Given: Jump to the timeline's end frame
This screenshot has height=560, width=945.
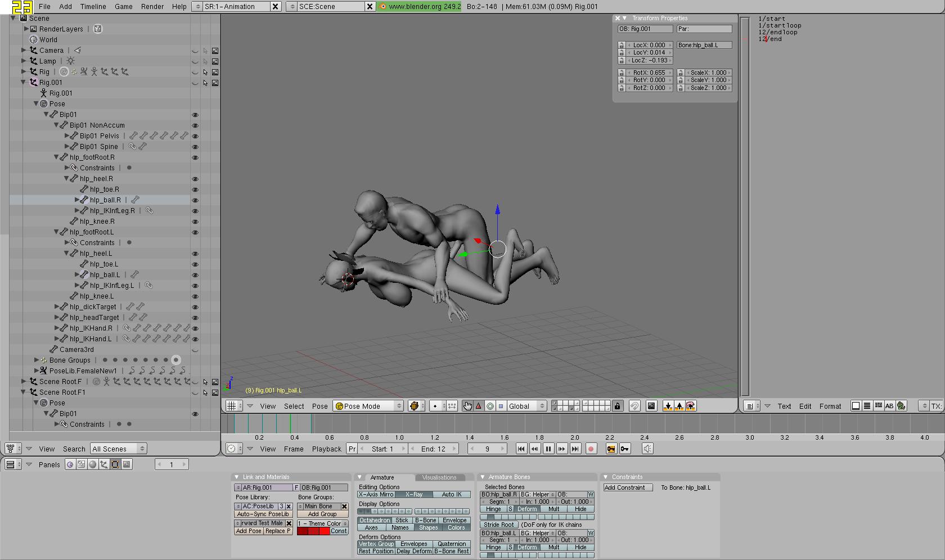Looking at the screenshot, I should [x=575, y=449].
